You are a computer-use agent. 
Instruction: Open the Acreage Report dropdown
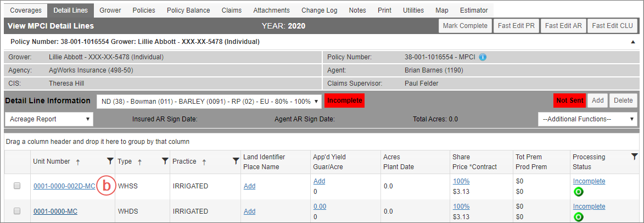[x=49, y=119]
